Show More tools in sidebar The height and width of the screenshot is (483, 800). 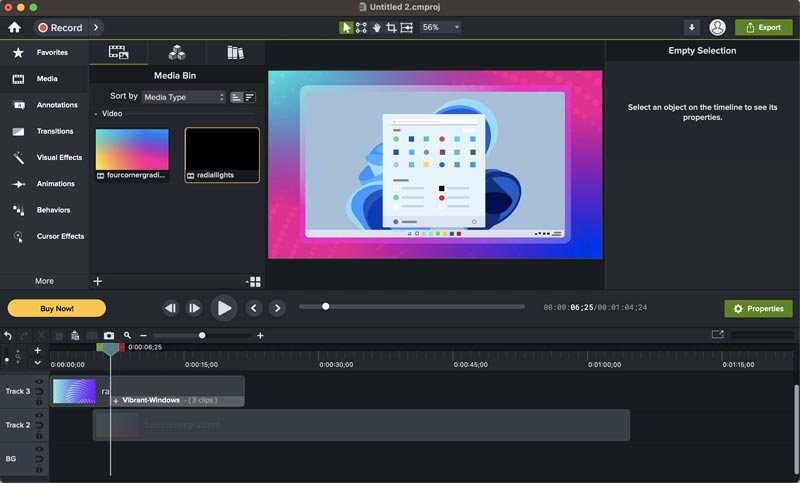(44, 281)
